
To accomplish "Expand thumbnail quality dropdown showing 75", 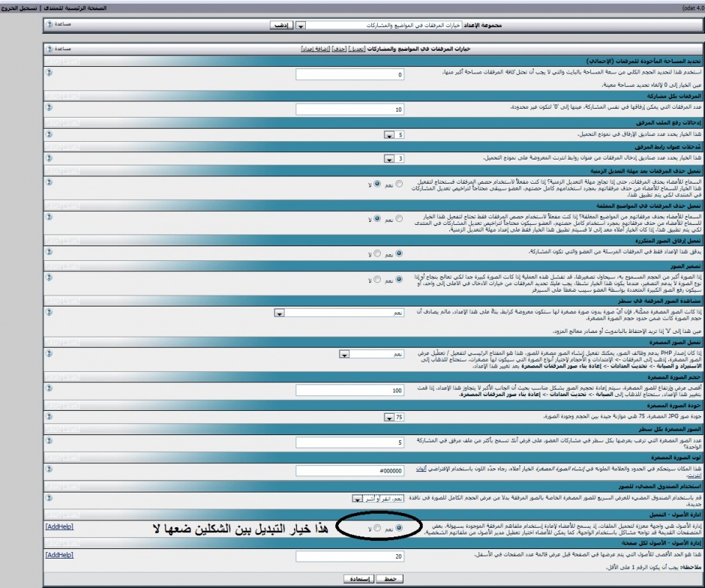I will coord(390,417).
